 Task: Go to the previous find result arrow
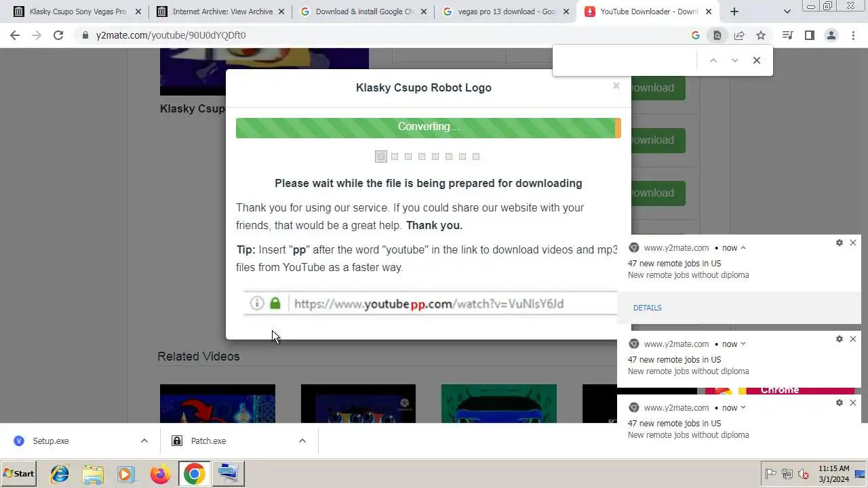tap(713, 60)
